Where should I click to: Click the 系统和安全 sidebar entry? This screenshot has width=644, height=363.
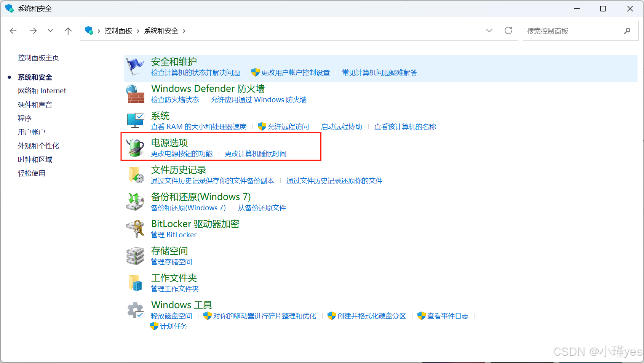(x=35, y=77)
